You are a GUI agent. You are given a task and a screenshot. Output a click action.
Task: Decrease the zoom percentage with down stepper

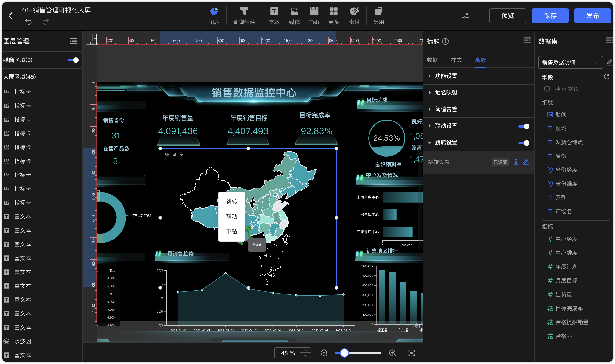point(305,356)
